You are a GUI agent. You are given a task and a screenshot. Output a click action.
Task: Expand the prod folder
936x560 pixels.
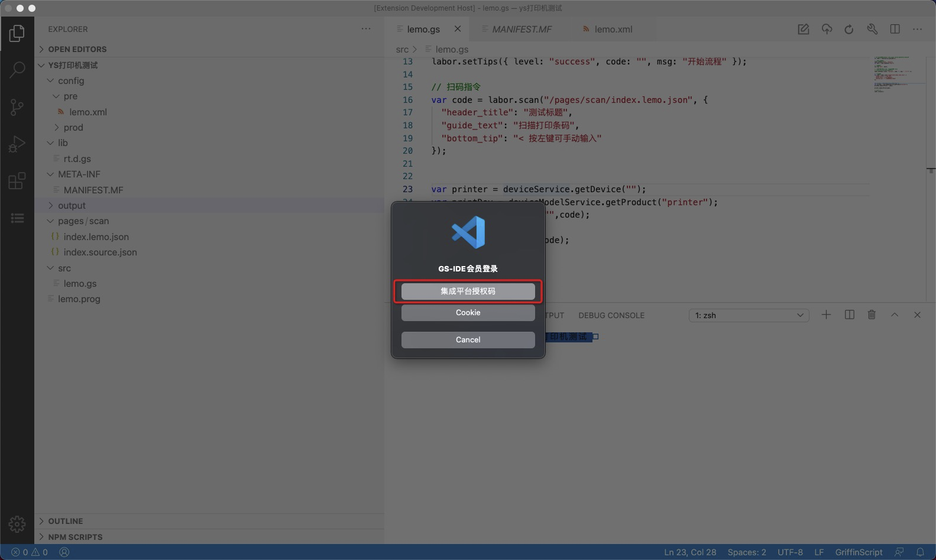pos(209,127)
